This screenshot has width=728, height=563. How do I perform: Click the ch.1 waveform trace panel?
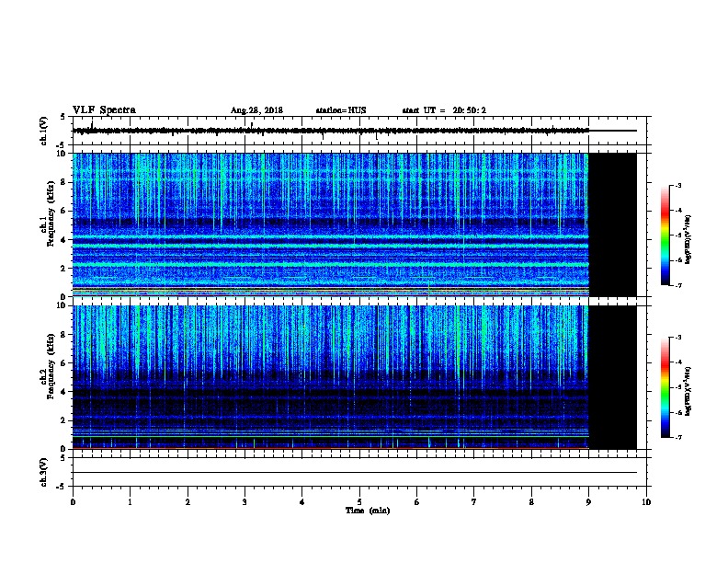[359, 131]
